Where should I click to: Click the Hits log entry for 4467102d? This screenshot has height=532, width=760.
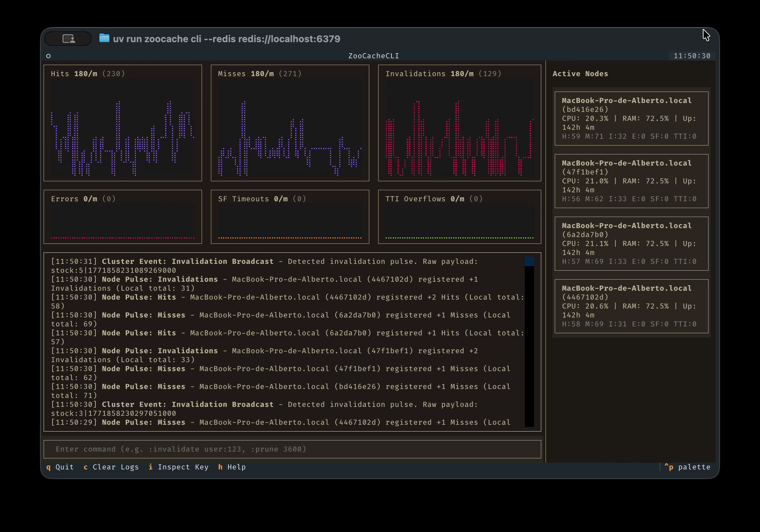tap(287, 301)
